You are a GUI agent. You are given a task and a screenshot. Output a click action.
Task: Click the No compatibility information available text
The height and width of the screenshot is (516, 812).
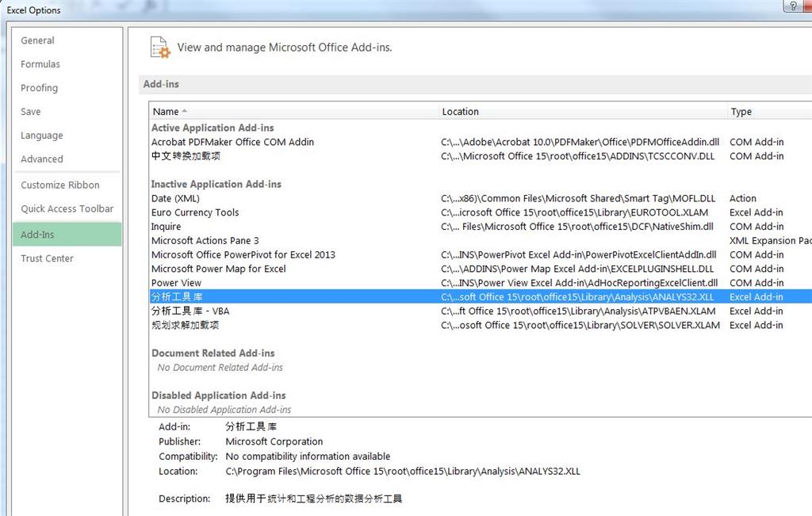pos(308,457)
